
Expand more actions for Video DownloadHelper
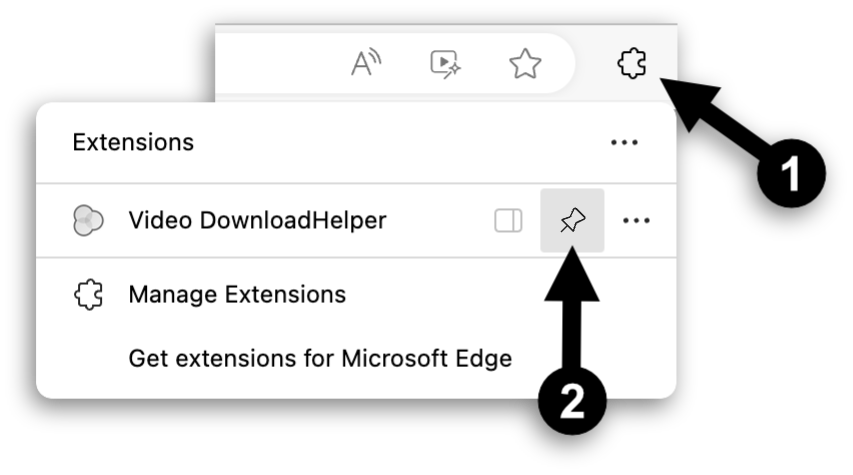[636, 220]
